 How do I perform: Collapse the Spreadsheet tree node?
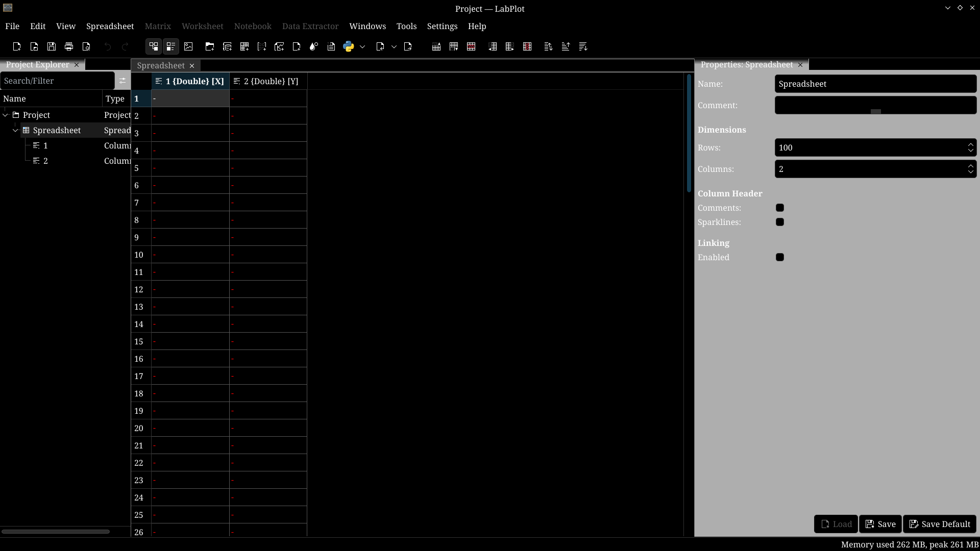(15, 130)
